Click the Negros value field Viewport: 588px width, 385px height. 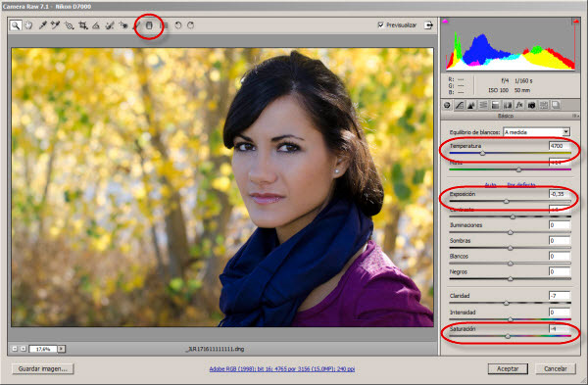pos(560,271)
